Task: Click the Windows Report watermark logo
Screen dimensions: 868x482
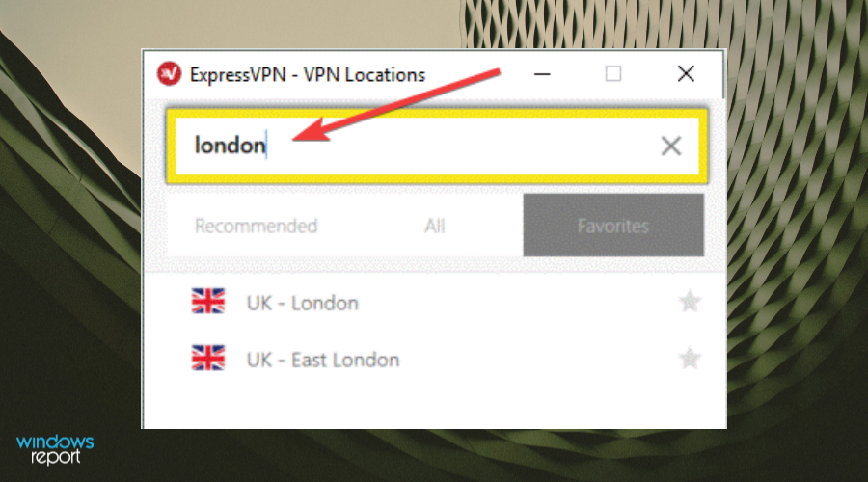Action: pyautogui.click(x=55, y=449)
